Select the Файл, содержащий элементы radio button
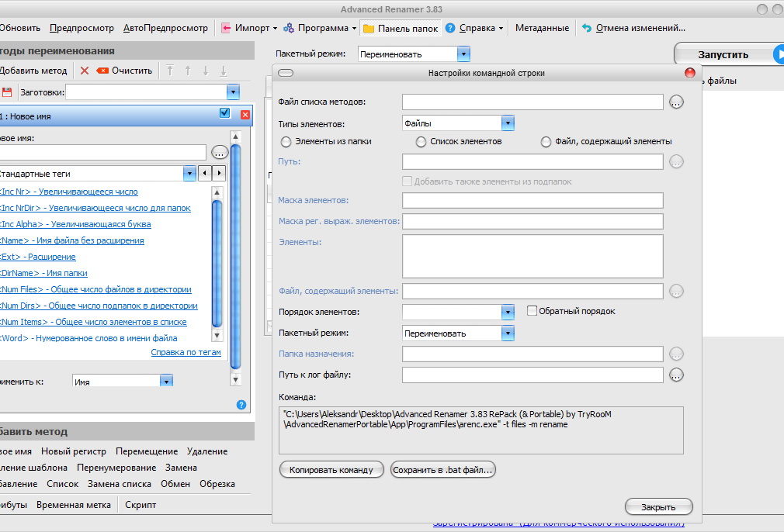The height and width of the screenshot is (532, 784). click(546, 142)
